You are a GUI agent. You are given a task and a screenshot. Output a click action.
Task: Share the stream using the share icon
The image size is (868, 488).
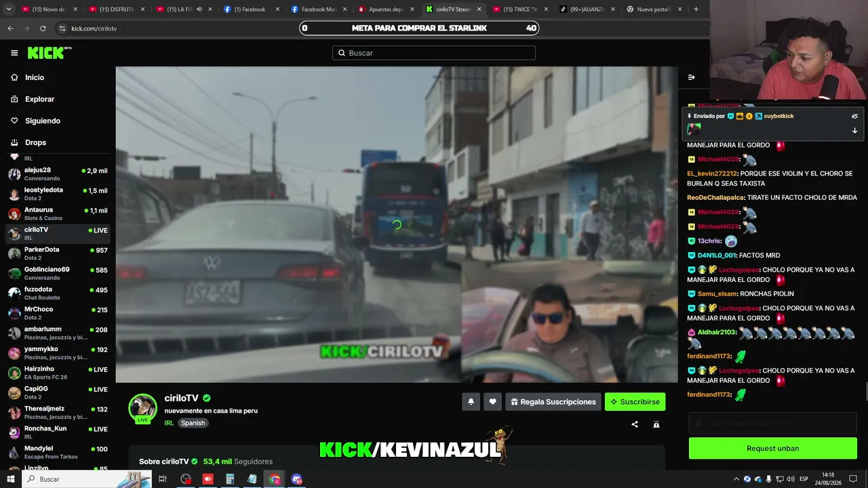pos(635,424)
